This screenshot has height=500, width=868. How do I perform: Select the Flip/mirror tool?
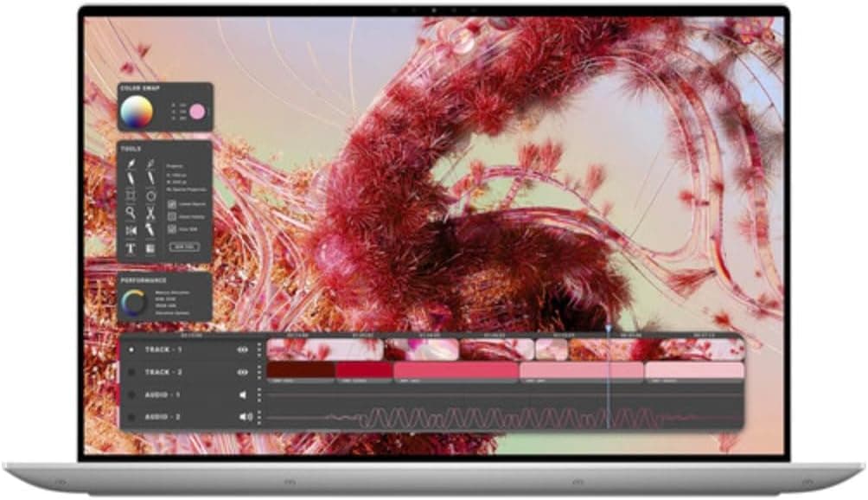pyautogui.click(x=131, y=228)
